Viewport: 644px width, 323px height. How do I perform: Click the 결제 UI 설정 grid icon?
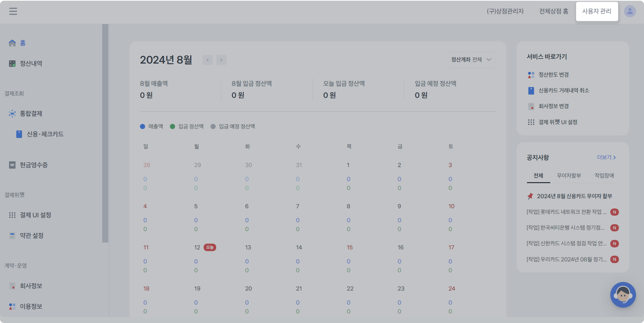(x=12, y=215)
